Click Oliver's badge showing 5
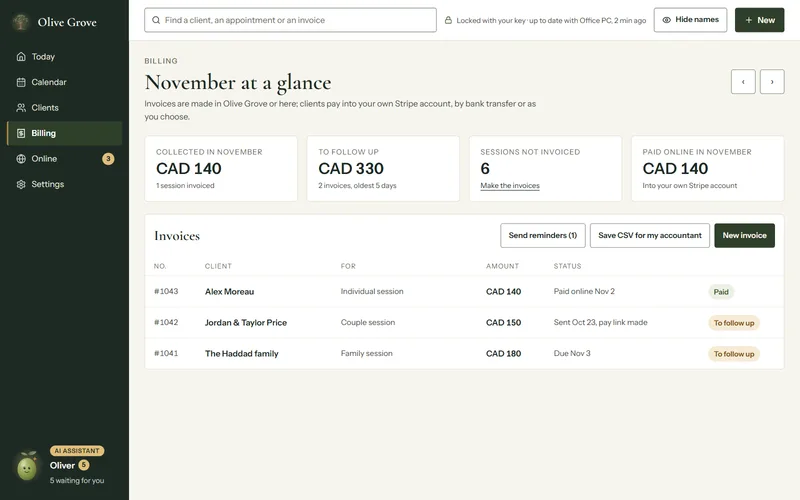The image size is (800, 500). [84, 465]
